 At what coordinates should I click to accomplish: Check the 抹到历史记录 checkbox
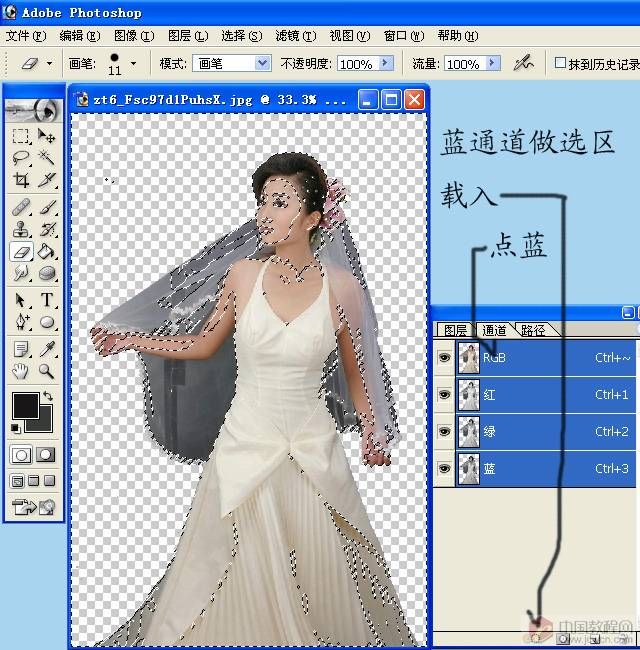point(560,63)
